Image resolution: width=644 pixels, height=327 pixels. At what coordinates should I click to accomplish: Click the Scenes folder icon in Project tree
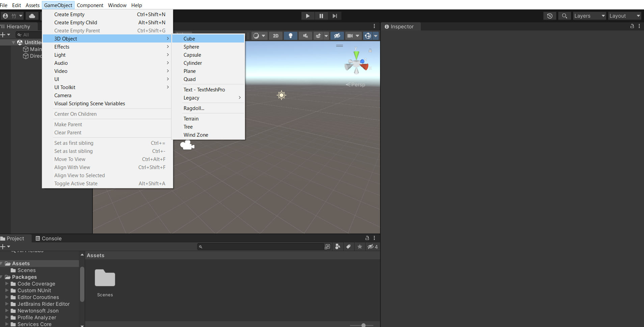(x=14, y=270)
